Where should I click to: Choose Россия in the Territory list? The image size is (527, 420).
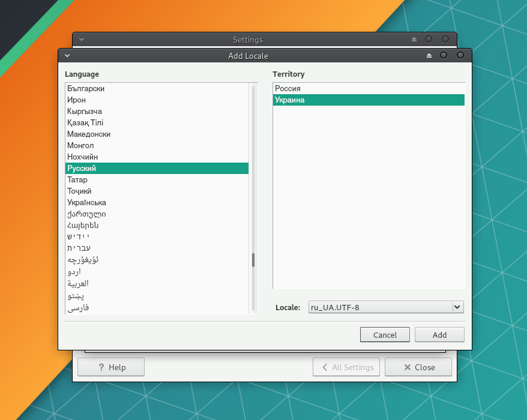tap(288, 89)
